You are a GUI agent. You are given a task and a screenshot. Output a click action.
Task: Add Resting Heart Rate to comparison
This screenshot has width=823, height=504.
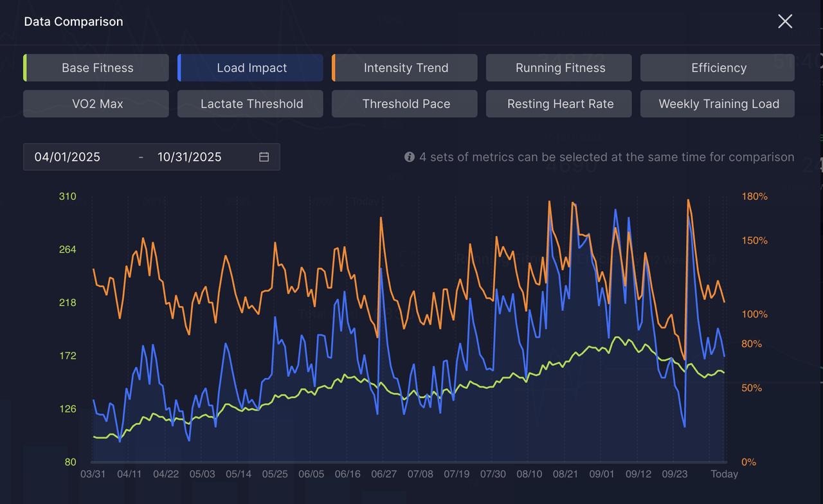tap(559, 104)
